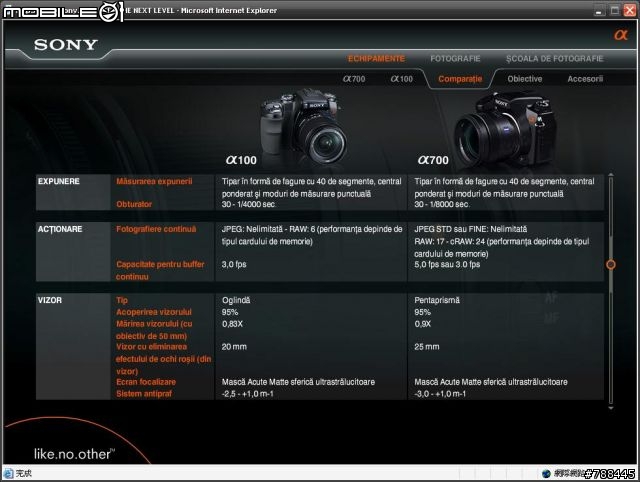Click 'Mărirea vizorului' label
Viewport: 640px width, 482px height.
[x=154, y=330]
